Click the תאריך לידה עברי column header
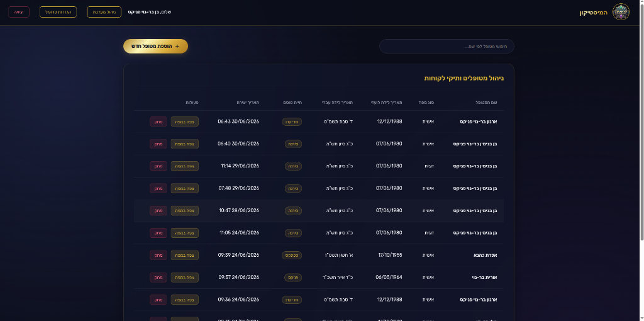This screenshot has height=321, width=644. [x=337, y=103]
